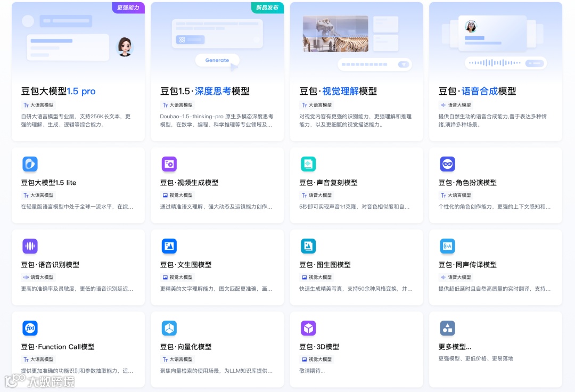Select the 豆包·同声传译模型 title
This screenshot has width=575, height=392.
[467, 265]
